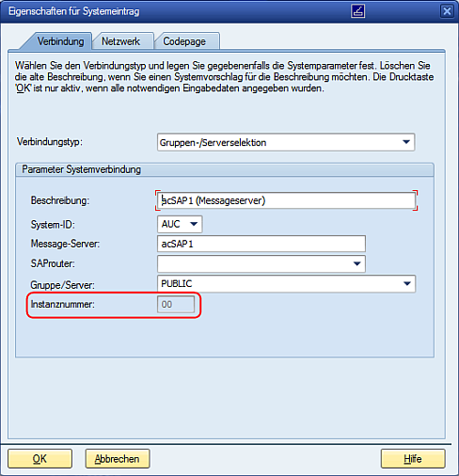Open Hilfe button for help

(413, 459)
